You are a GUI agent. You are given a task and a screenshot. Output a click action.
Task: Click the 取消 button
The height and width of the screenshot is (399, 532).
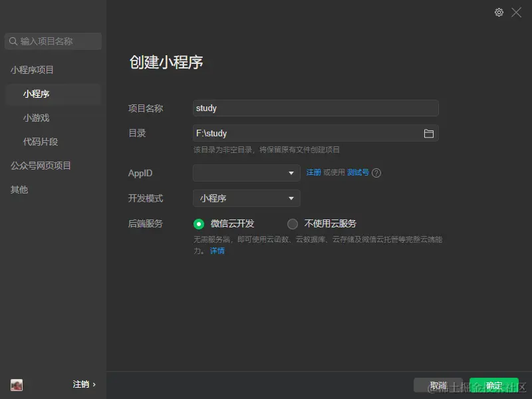438,385
